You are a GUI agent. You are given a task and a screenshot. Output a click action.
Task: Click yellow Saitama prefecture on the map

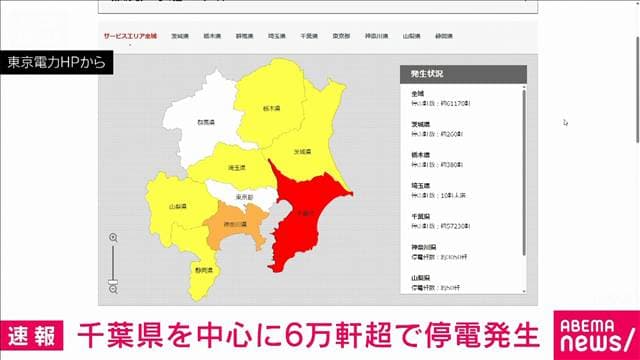point(237,167)
